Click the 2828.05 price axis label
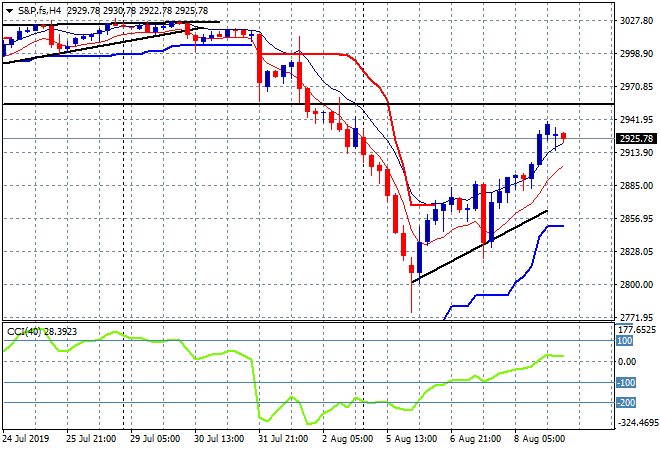Image resolution: width=660 pixels, height=450 pixels. click(x=636, y=251)
